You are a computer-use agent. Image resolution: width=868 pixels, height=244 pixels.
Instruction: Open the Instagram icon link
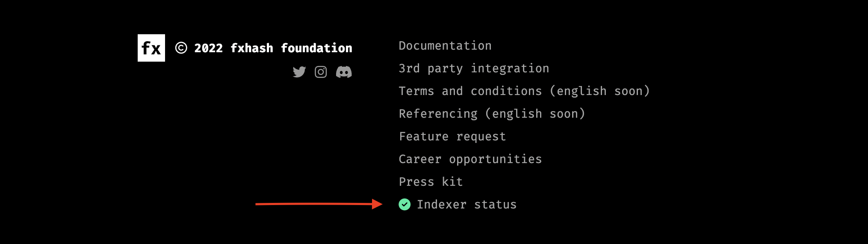click(x=321, y=72)
